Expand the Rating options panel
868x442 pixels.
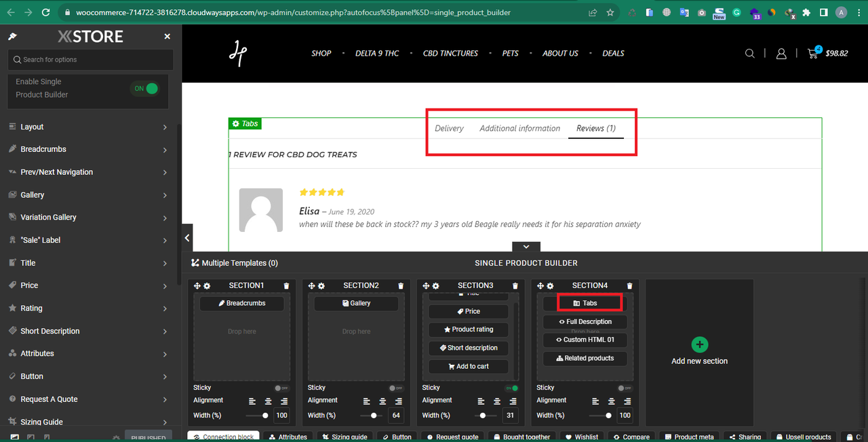tap(88, 308)
